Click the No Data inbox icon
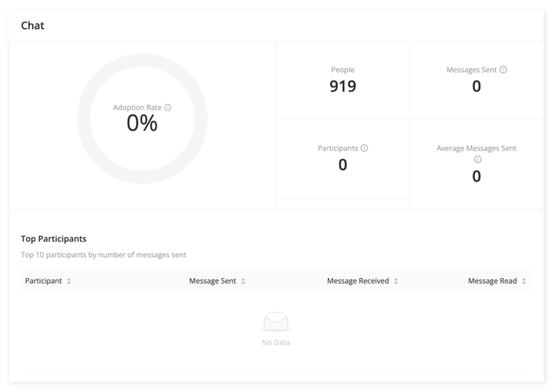The height and width of the screenshot is (392, 552). tap(276, 321)
